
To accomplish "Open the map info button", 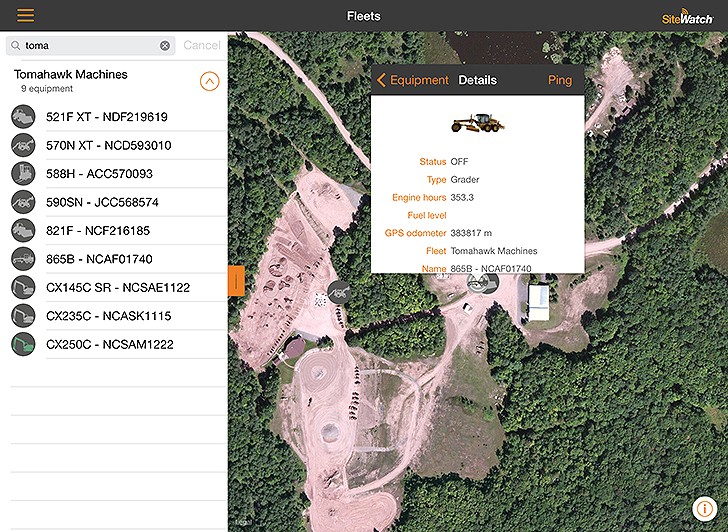I will pyautogui.click(x=704, y=509).
